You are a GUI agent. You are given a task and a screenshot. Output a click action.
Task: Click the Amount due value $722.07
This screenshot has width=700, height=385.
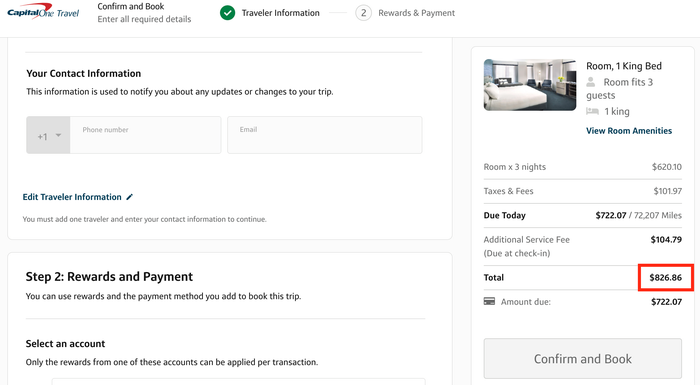tap(666, 302)
